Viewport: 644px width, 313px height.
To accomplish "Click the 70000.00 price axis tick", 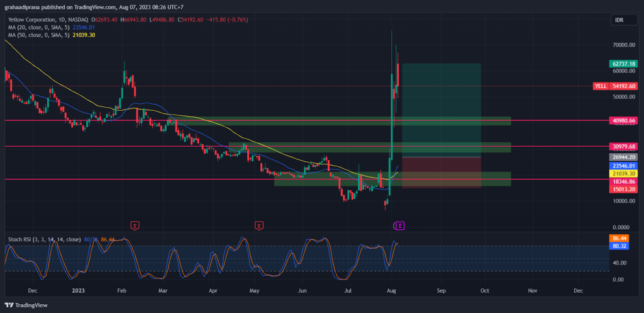I will 624,45.
